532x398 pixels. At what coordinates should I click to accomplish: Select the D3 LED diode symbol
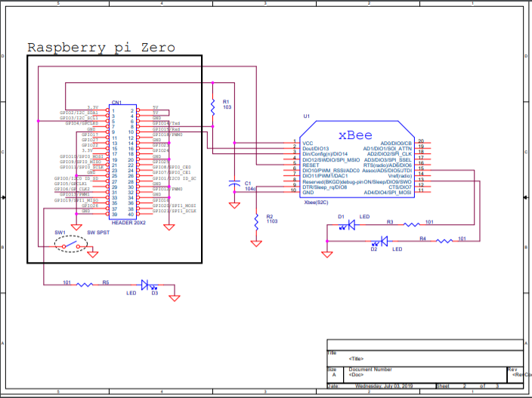(x=149, y=285)
